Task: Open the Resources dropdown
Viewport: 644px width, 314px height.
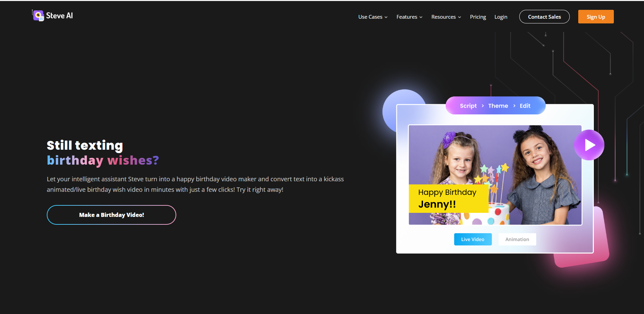Action: 443,17
